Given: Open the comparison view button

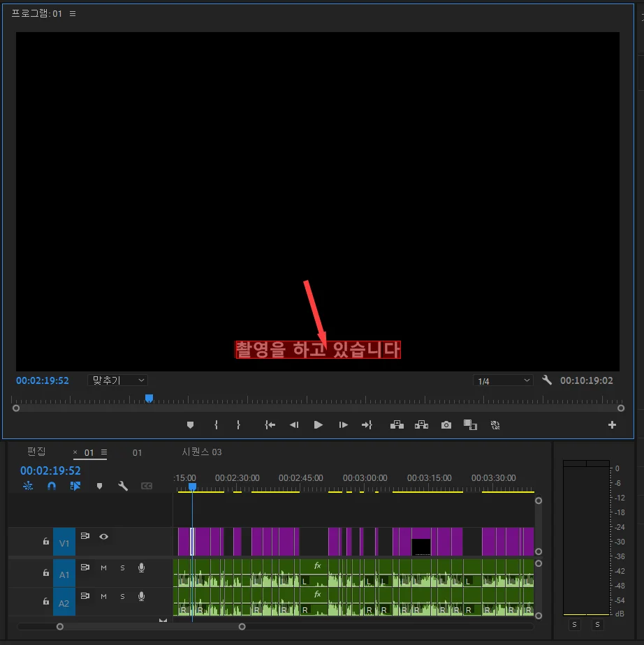Looking at the screenshot, I should point(470,425).
